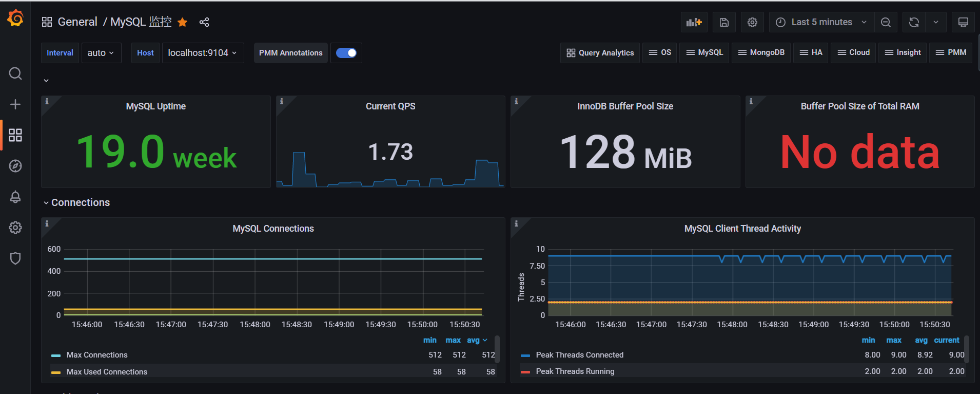The height and width of the screenshot is (394, 980).
Task: Show info for Current QPS panel
Action: 281,101
